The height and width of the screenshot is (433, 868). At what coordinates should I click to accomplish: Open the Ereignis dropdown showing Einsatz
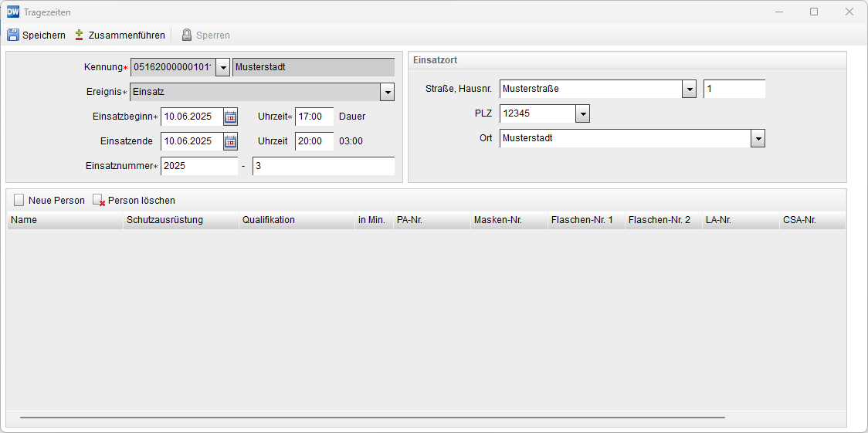click(387, 92)
